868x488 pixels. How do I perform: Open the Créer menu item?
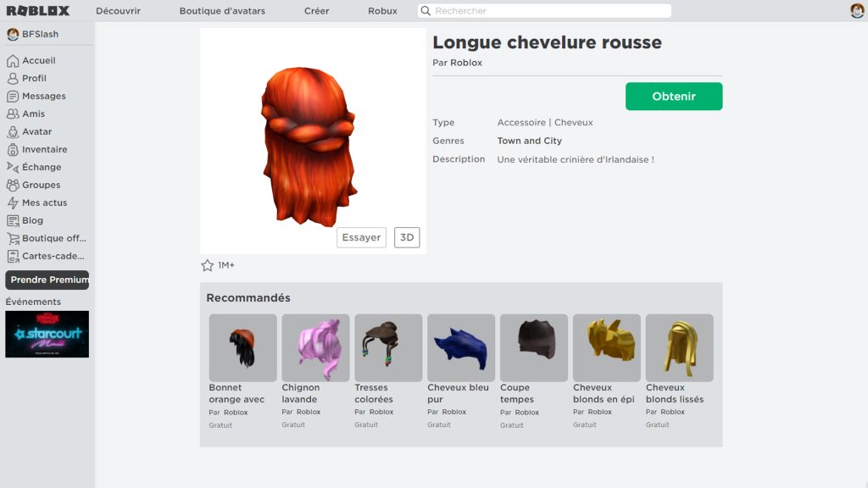[x=316, y=10]
